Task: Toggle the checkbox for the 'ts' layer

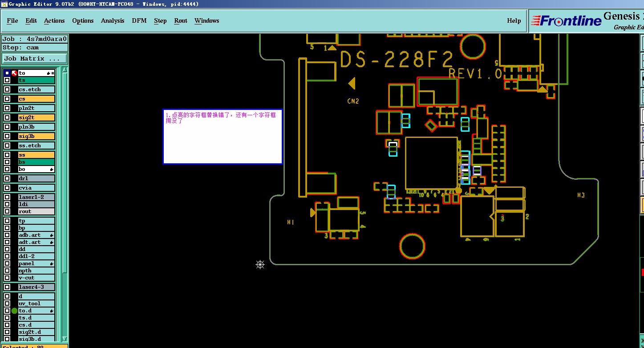Action: [x=7, y=80]
